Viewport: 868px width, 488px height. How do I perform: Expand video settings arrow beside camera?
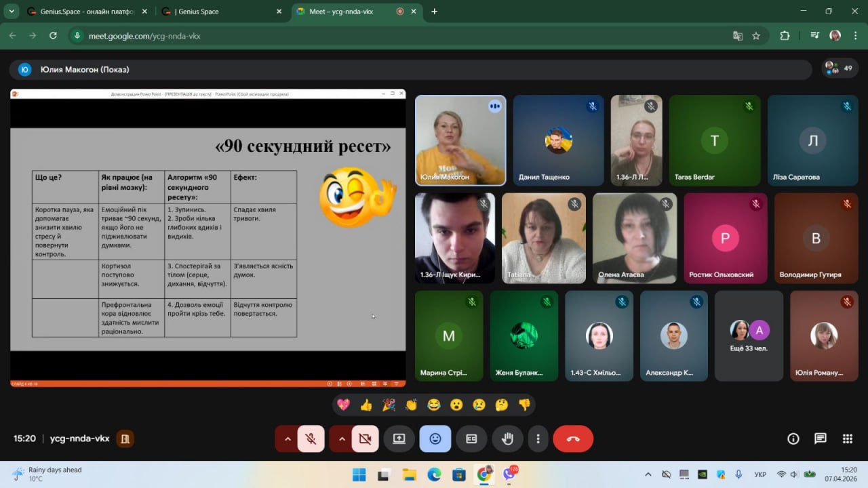(341, 439)
